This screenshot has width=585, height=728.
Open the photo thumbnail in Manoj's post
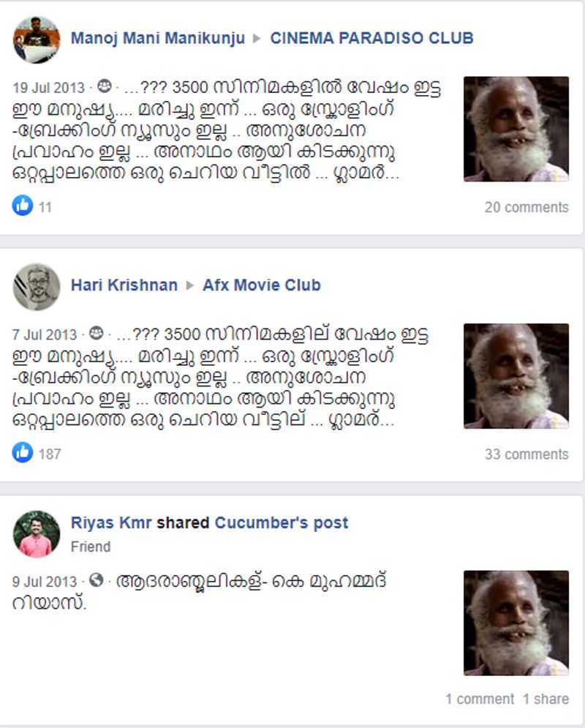(x=516, y=129)
